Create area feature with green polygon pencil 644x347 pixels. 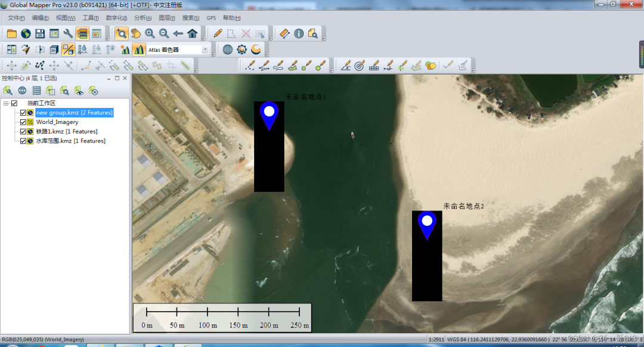[x=292, y=66]
